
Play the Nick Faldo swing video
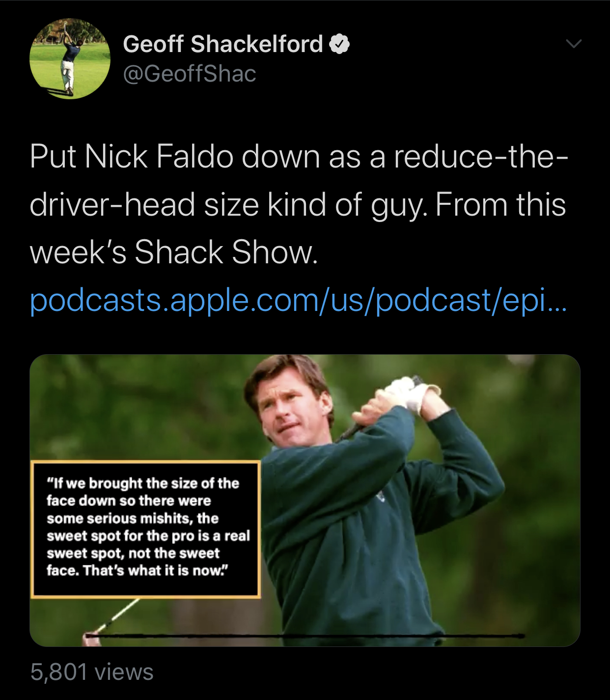coord(305,500)
